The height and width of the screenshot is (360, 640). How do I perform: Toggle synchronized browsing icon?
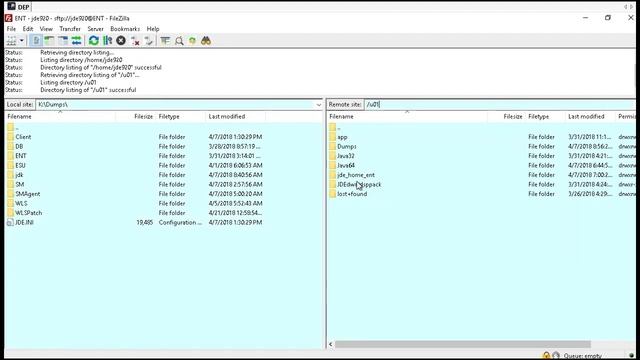click(192, 40)
